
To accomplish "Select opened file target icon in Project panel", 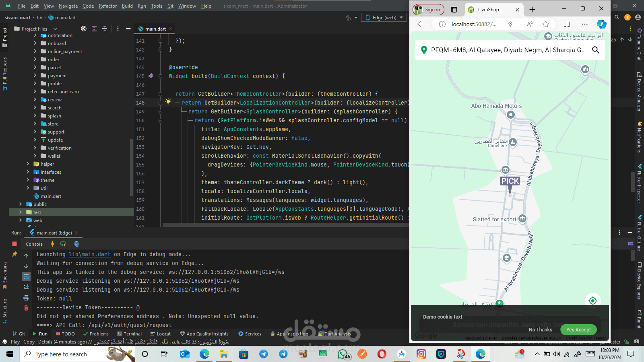I will pos(84,29).
